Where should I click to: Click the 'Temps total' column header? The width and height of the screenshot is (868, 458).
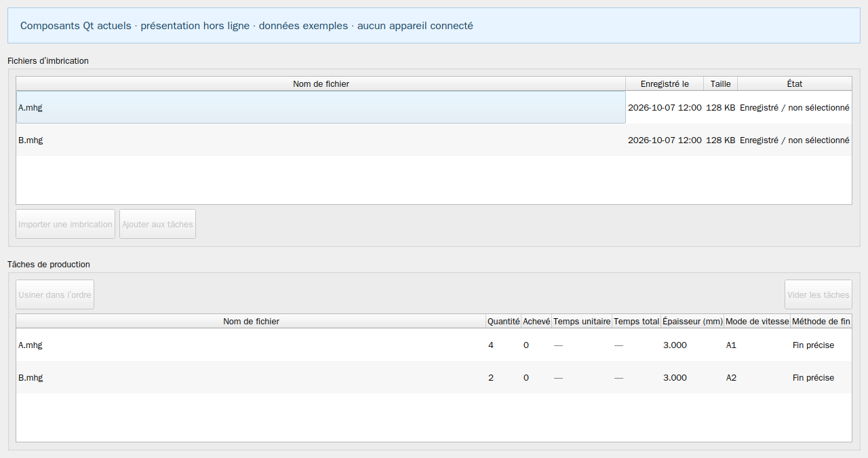coord(637,321)
